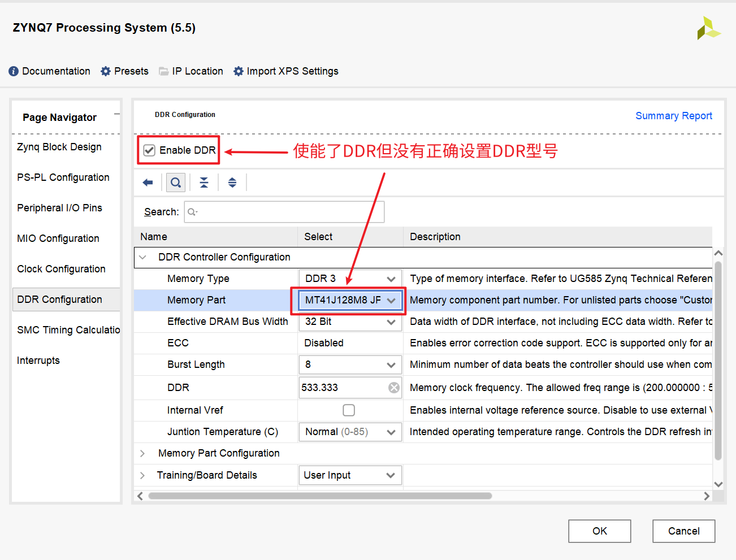Go to Peripheral I/O Pins page
736x560 pixels.
point(60,208)
